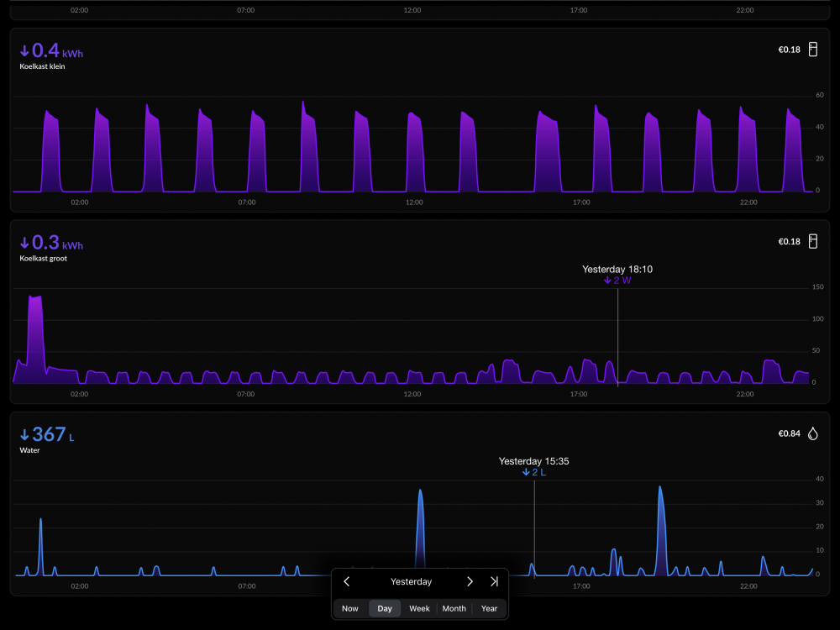Image resolution: width=840 pixels, height=630 pixels.
Task: Switch to the Month view
Action: tap(454, 608)
